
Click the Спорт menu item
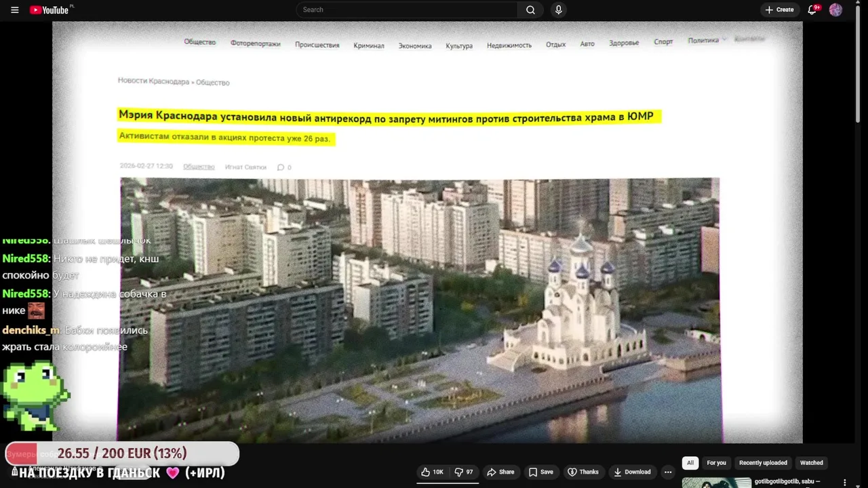(663, 42)
